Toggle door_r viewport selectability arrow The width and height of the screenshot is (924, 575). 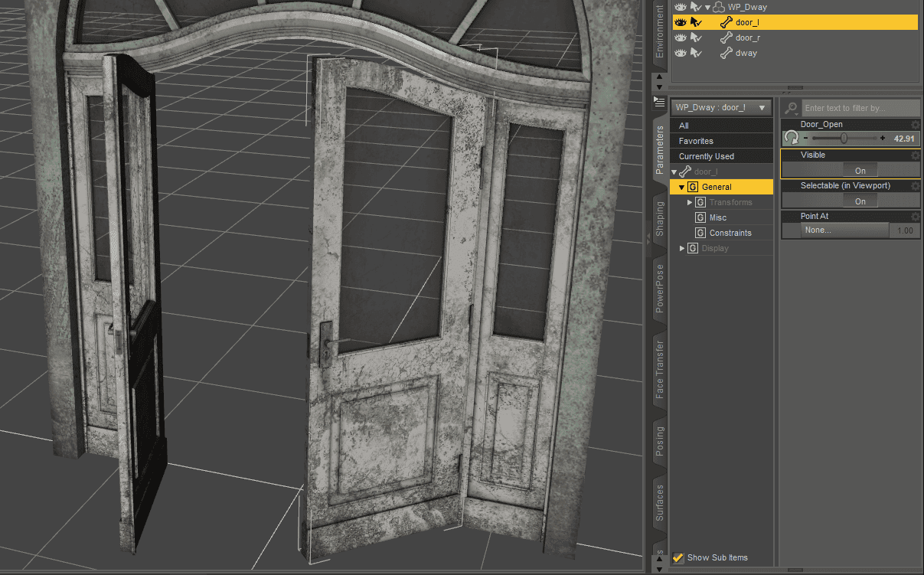click(x=696, y=37)
